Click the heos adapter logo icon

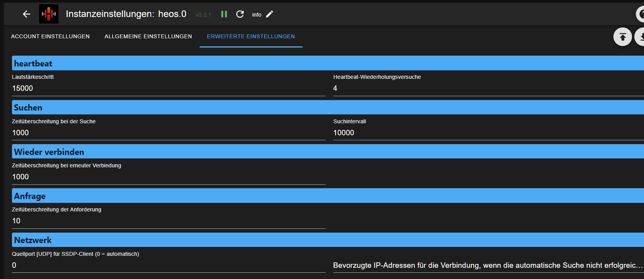pyautogui.click(x=49, y=14)
